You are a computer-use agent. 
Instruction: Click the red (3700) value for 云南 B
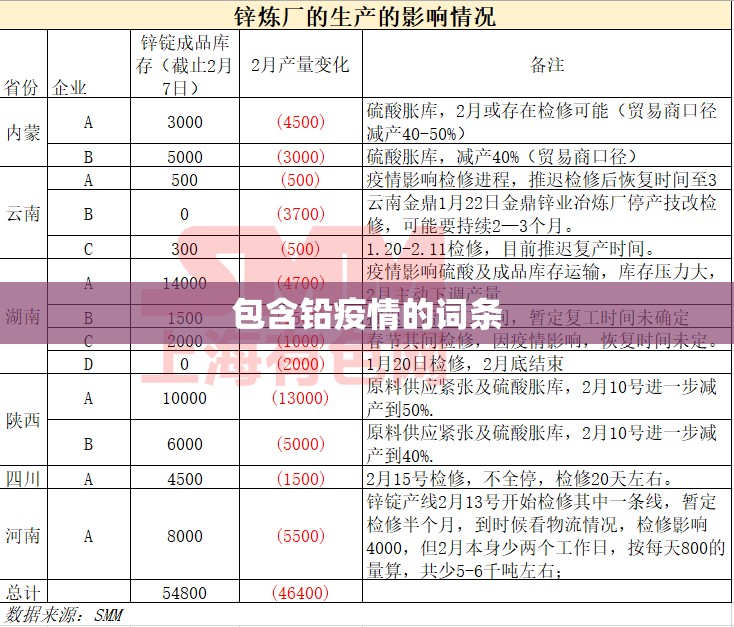pos(301,214)
